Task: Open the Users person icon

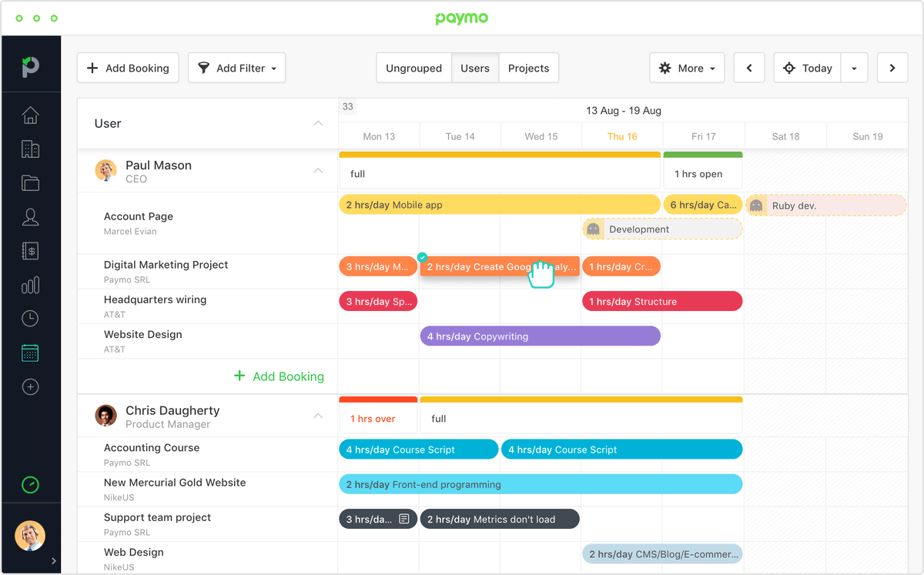Action: pyautogui.click(x=30, y=217)
